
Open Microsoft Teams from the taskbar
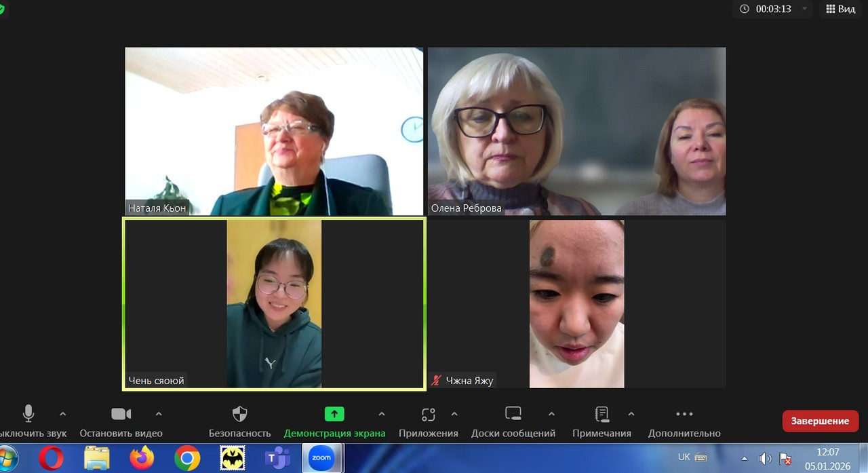277,458
